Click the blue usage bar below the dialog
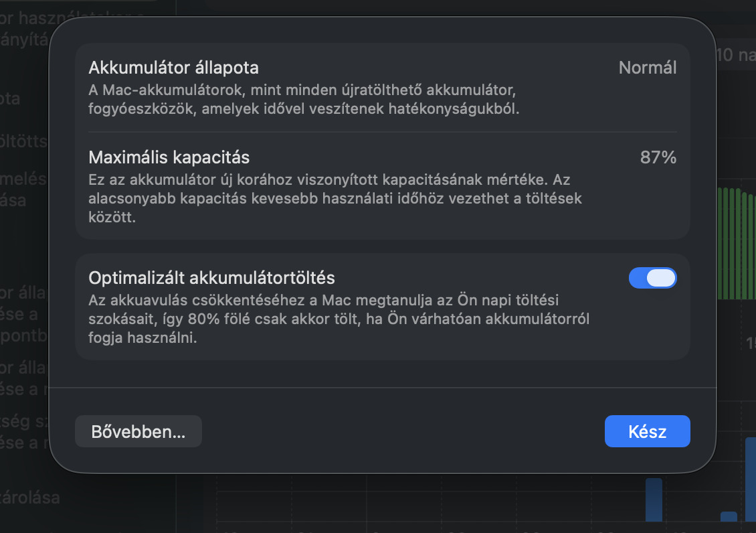Image resolution: width=756 pixels, height=533 pixels. (x=654, y=500)
